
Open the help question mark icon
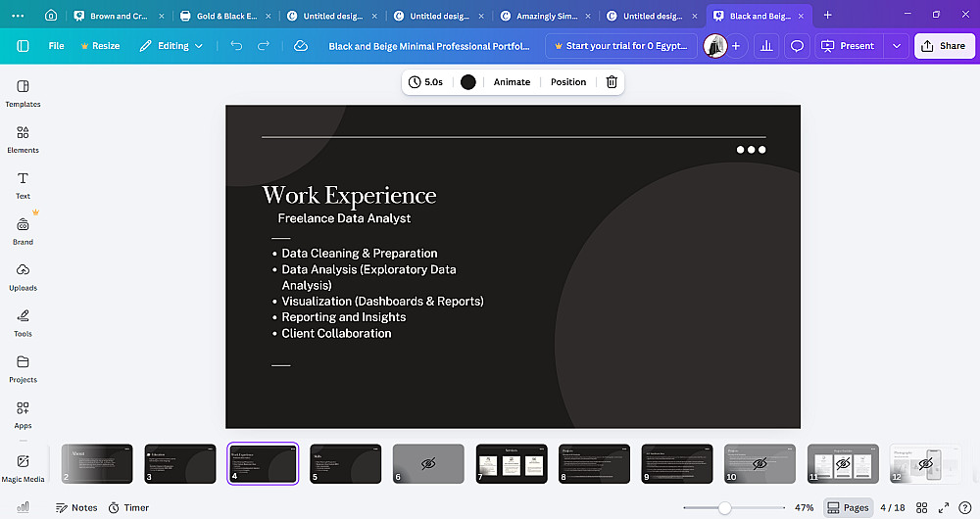coord(965,508)
